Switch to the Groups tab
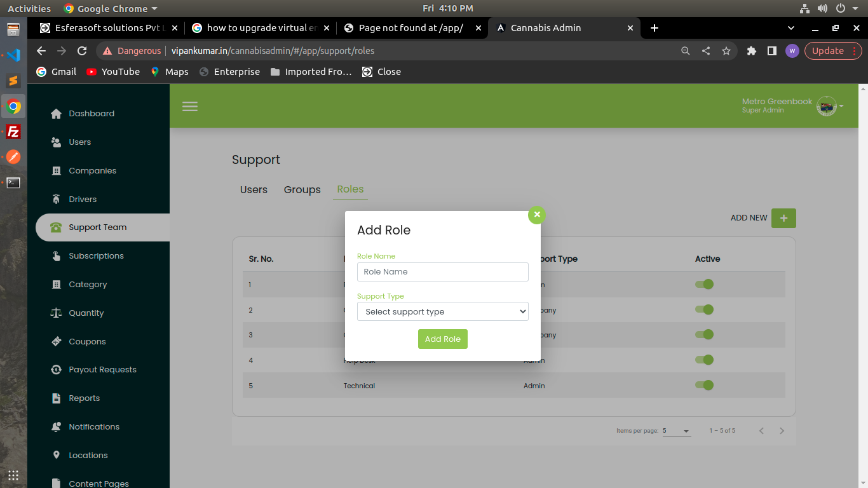Image resolution: width=868 pixels, height=488 pixels. click(302, 189)
